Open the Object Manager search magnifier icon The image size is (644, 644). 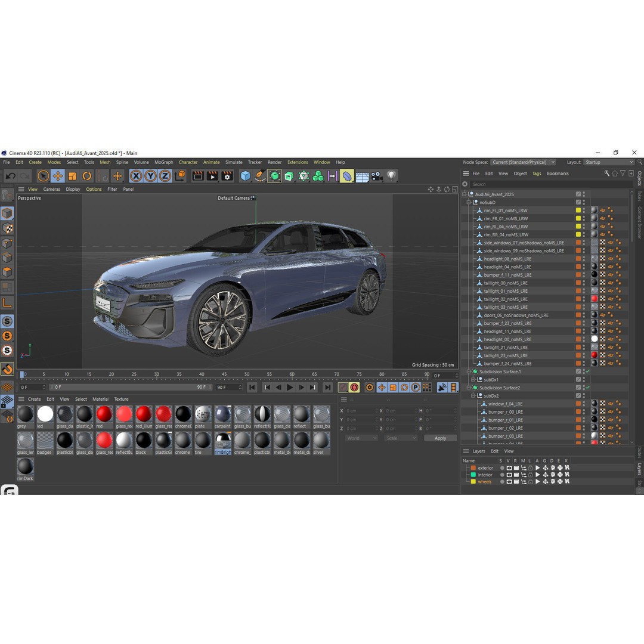pos(606,174)
